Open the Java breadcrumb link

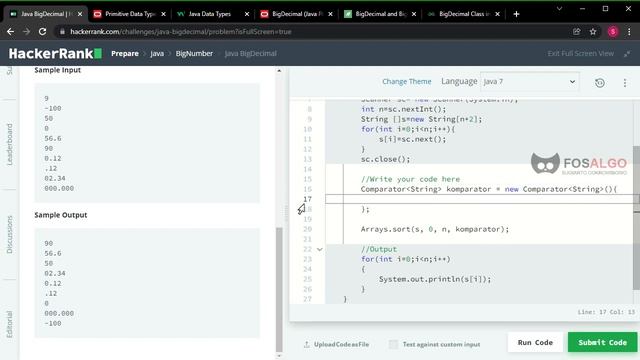[157, 53]
